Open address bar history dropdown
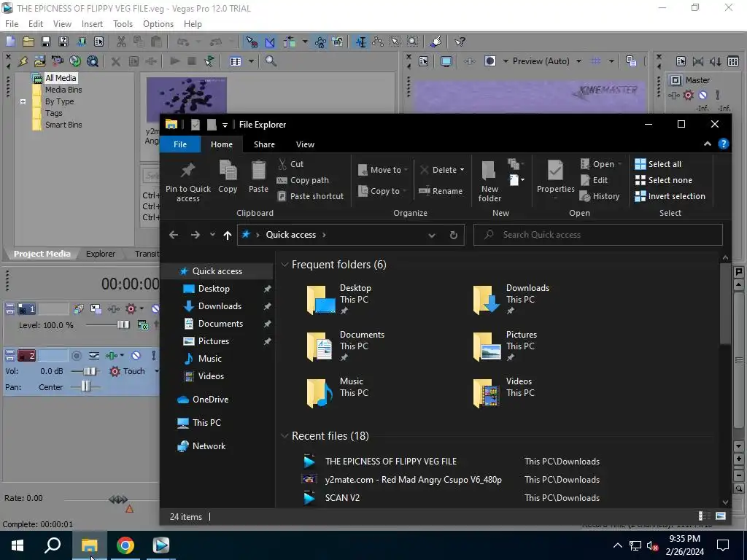This screenshot has width=747, height=560. click(x=432, y=235)
